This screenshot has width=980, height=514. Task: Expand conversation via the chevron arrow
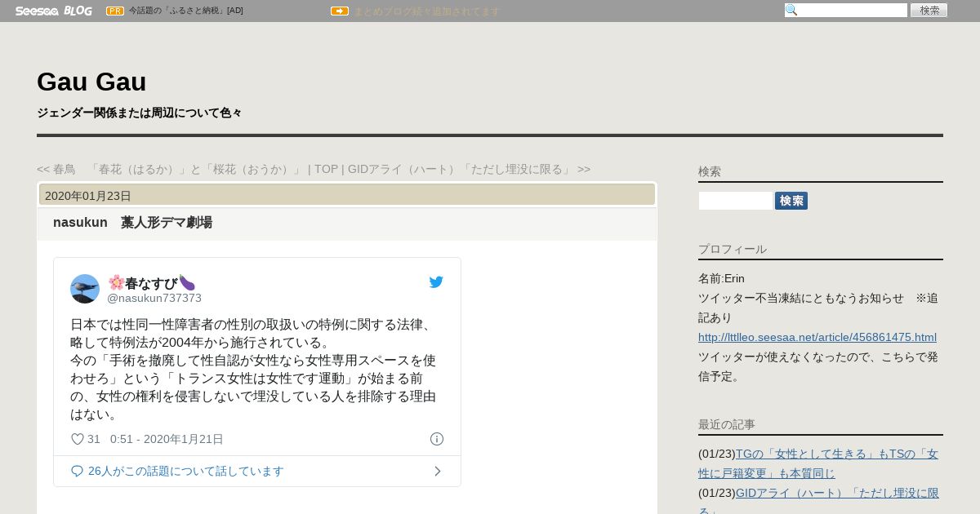438,471
